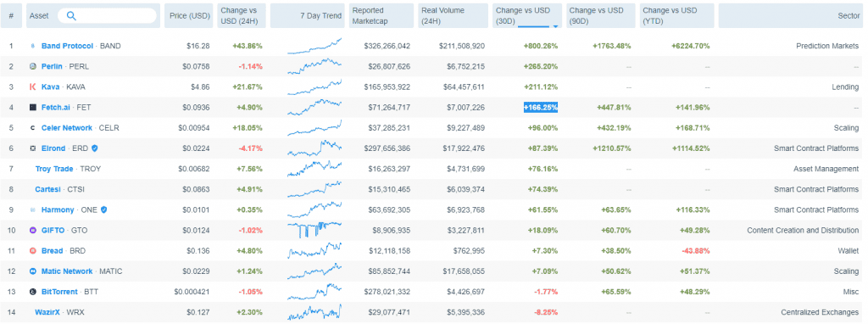Click WazirX's -8.25% 30D value
Image resolution: width=868 pixels, height=324 pixels.
click(545, 312)
